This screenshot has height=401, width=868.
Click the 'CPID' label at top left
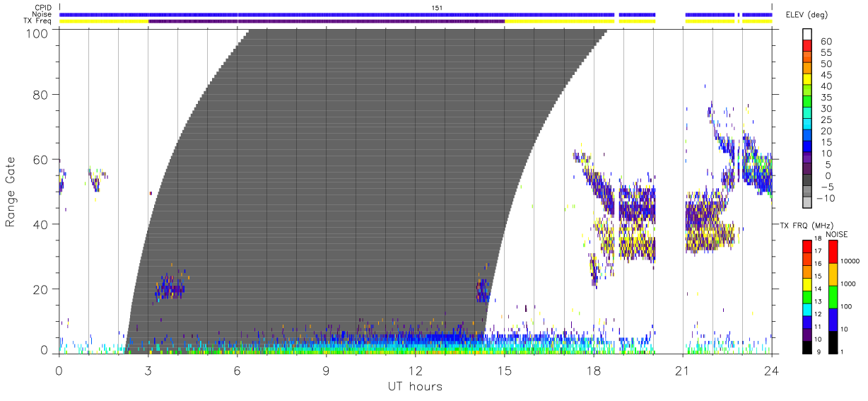[x=44, y=8]
